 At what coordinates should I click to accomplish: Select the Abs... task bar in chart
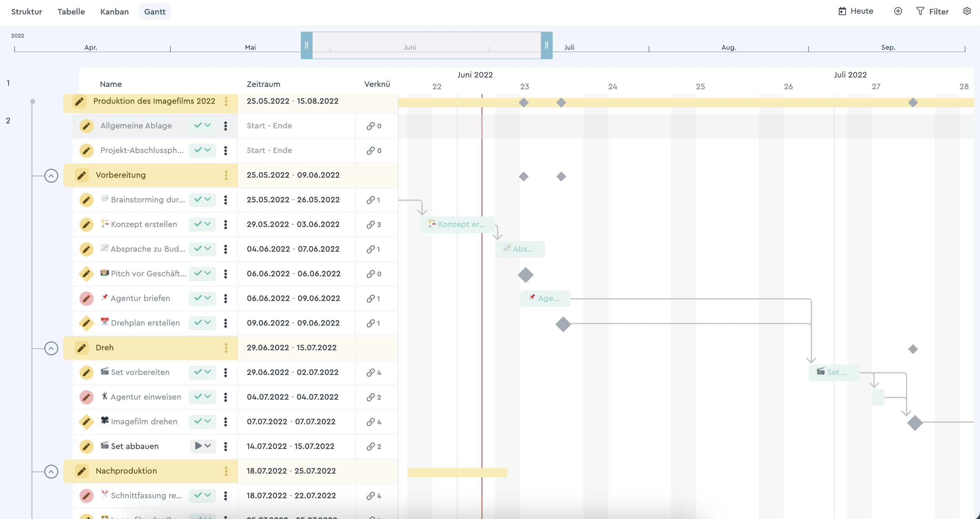[x=520, y=249]
